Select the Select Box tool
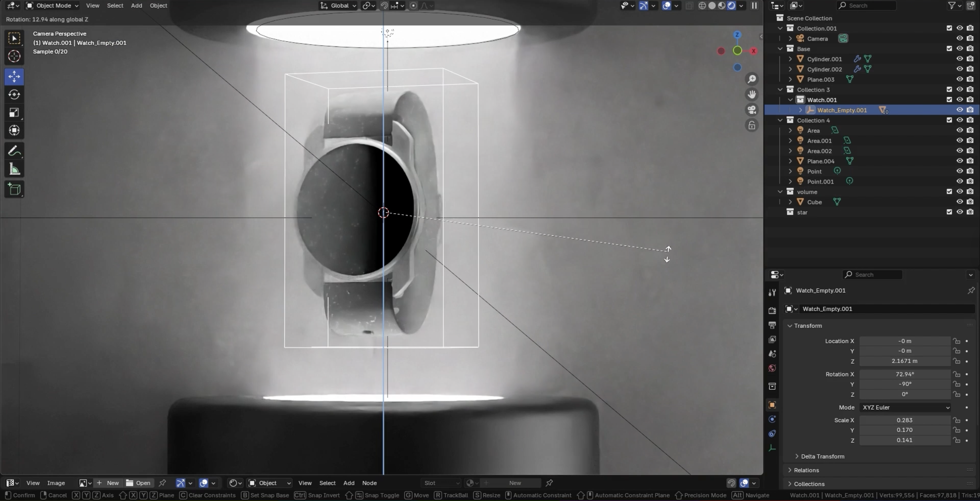The image size is (980, 501). point(14,38)
